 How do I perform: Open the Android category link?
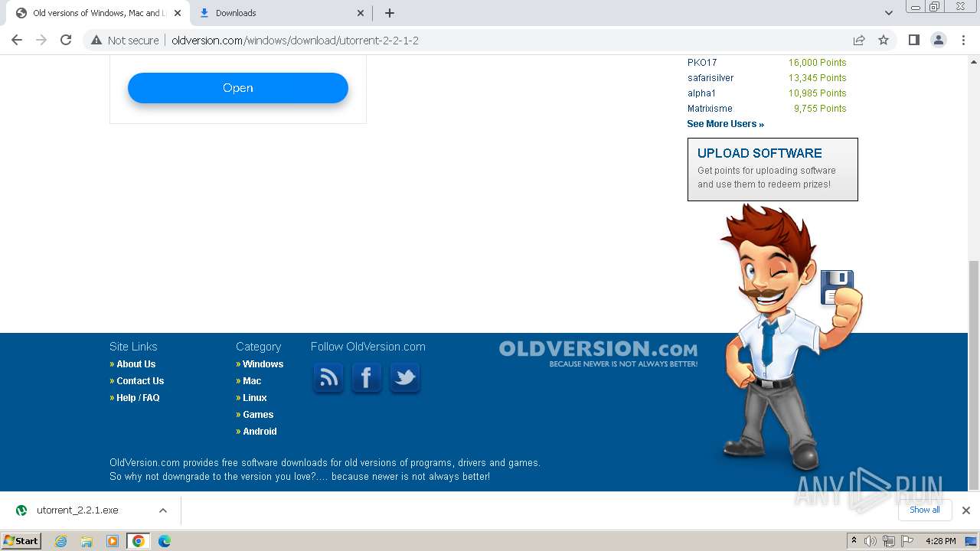[x=260, y=432]
